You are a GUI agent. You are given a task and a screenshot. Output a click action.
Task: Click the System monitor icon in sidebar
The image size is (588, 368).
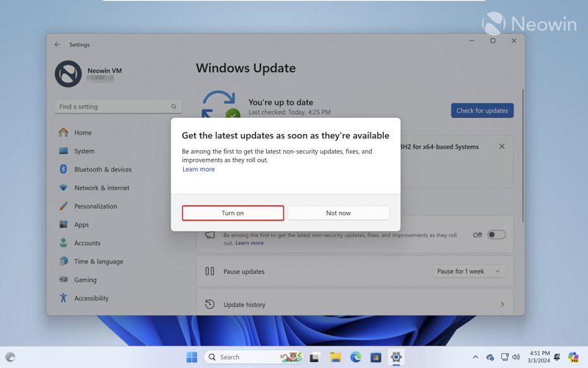coord(63,151)
